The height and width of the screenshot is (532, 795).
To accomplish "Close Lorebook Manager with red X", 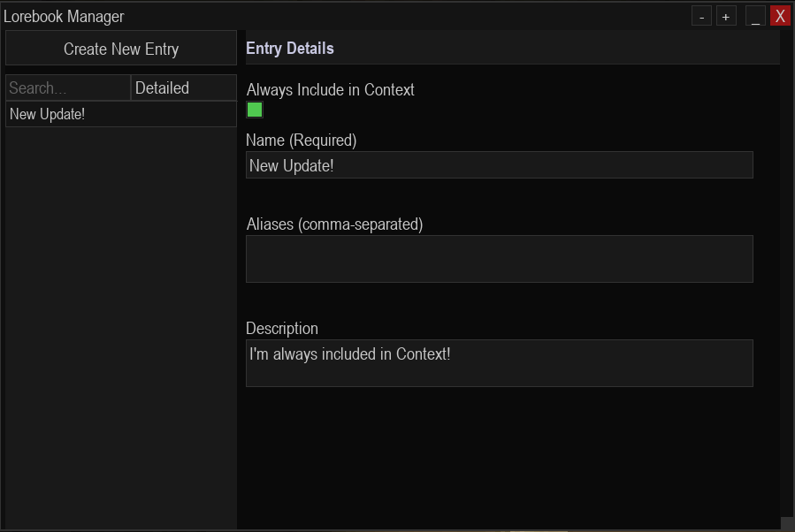I will pos(780,16).
